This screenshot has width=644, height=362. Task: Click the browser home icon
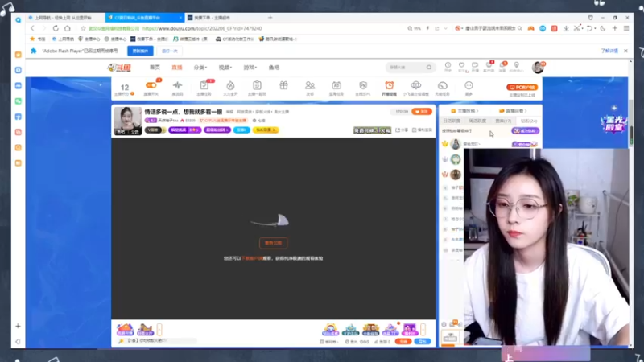[x=68, y=28]
